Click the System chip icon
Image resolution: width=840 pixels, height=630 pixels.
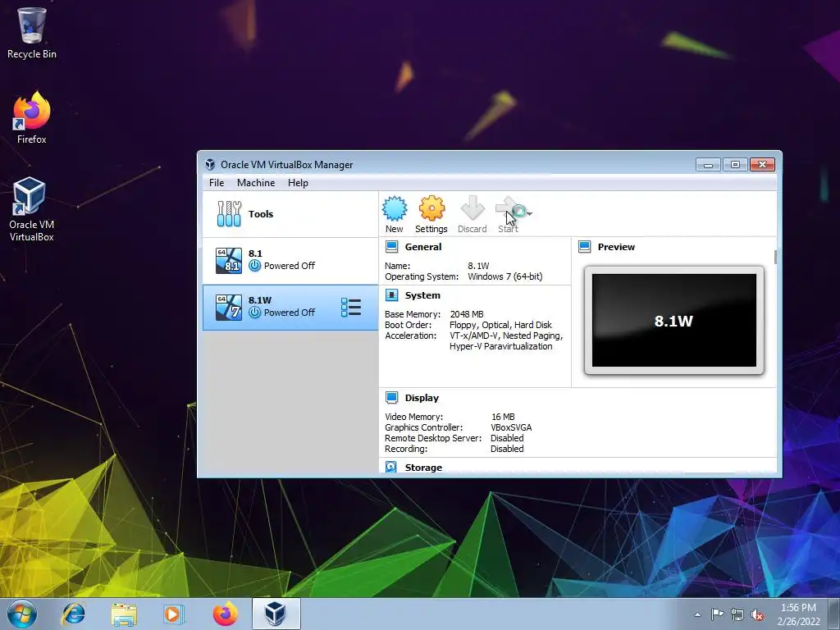[x=391, y=295]
